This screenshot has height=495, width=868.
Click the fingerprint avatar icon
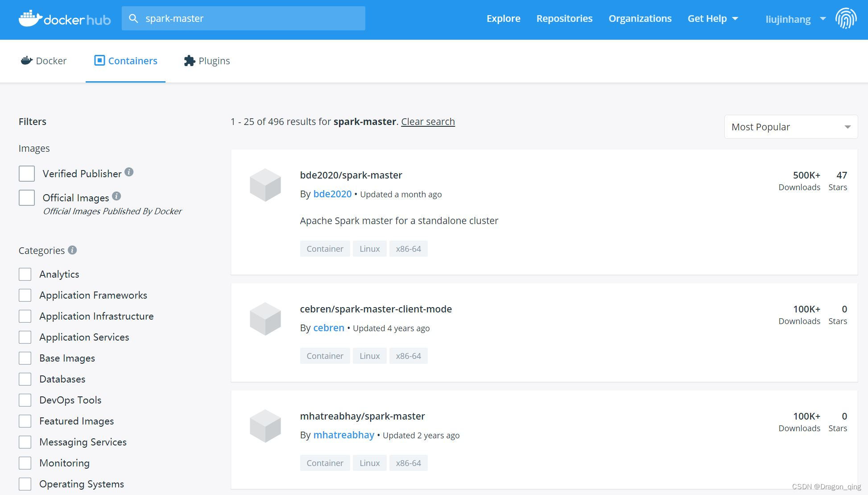pyautogui.click(x=846, y=19)
